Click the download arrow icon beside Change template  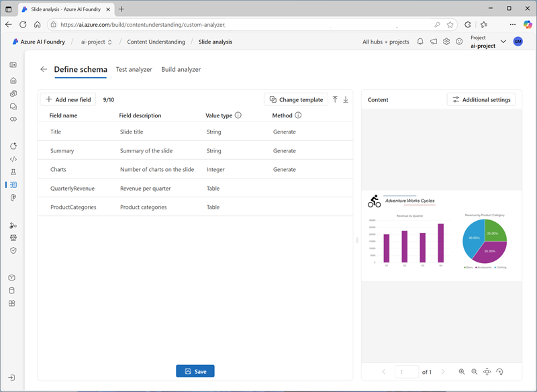click(x=346, y=99)
